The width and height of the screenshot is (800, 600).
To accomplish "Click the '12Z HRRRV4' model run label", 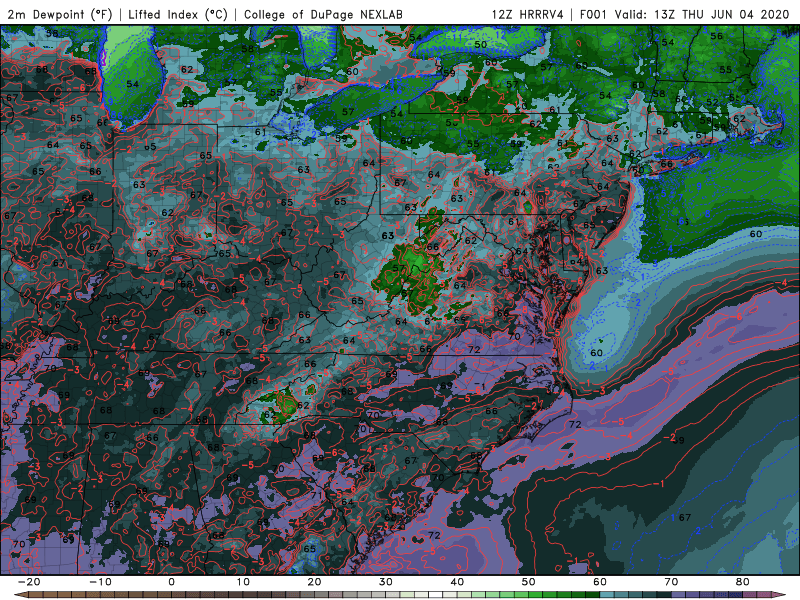I will [x=528, y=14].
